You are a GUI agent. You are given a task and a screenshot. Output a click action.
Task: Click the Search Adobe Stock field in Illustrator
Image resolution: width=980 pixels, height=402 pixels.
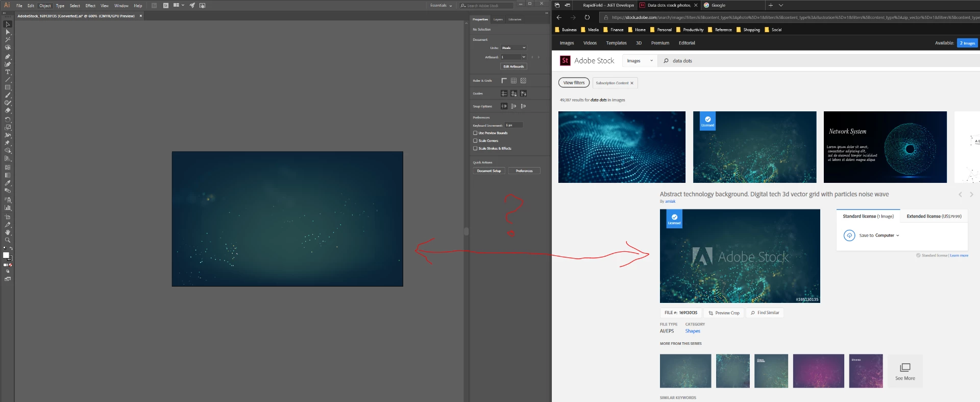[487, 6]
